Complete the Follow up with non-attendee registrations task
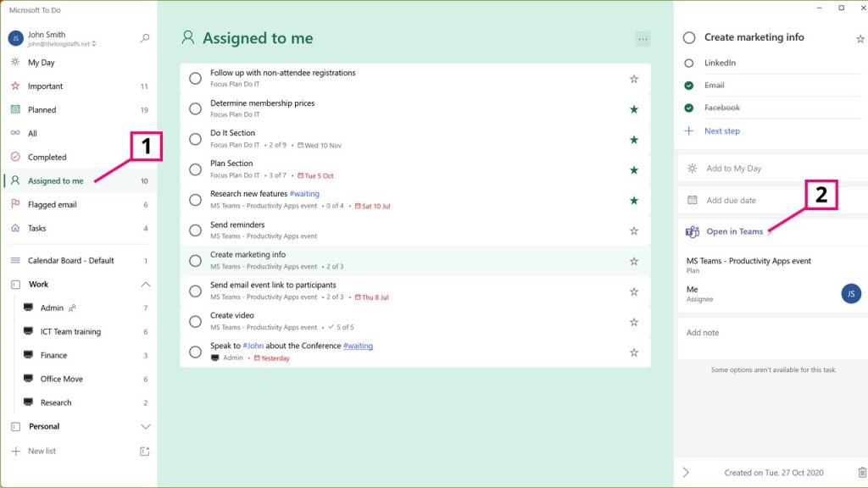 click(x=194, y=78)
